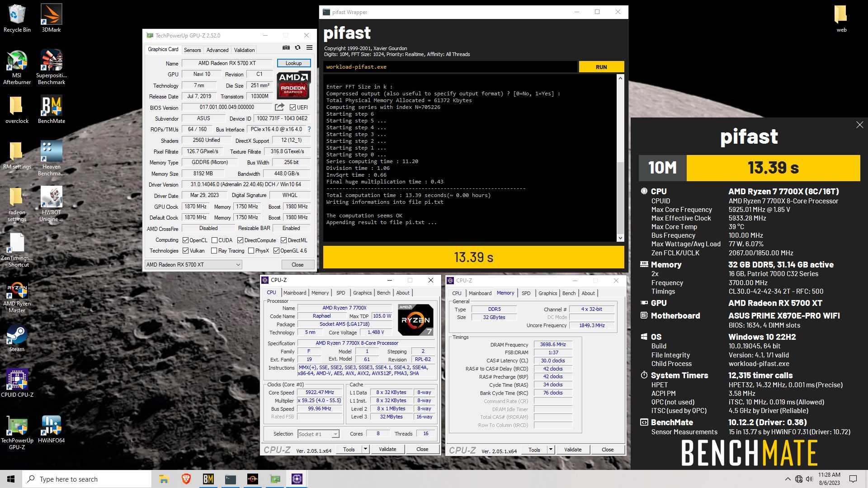Close the BenchMate pifast result panel
Viewport: 868px width, 488px height.
click(x=859, y=125)
